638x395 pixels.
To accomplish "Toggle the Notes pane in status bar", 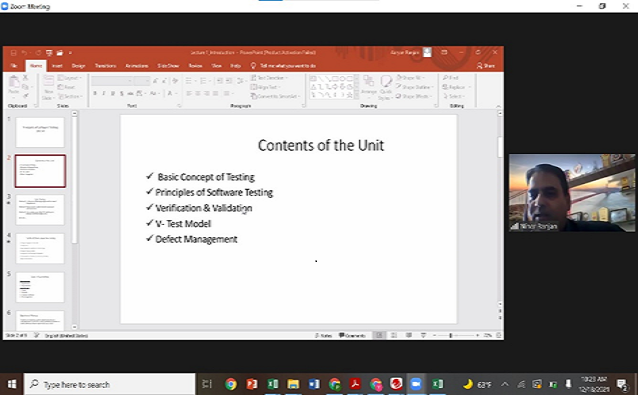I will 324,335.
